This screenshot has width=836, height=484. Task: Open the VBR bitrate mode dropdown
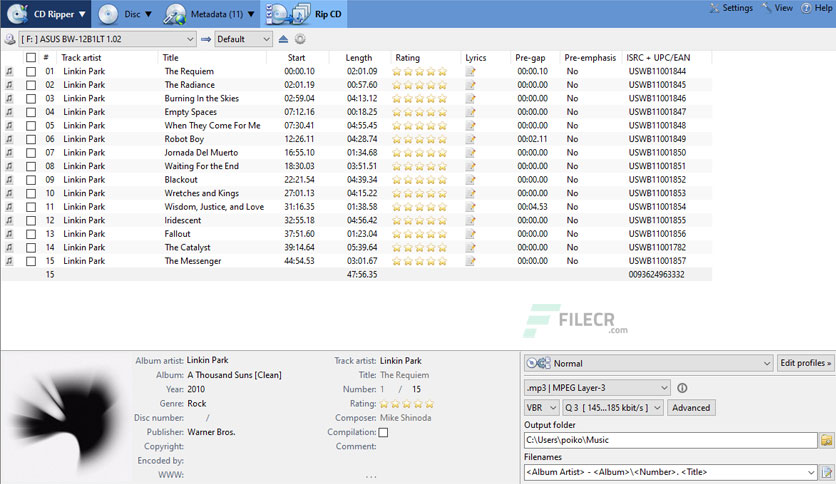click(541, 408)
